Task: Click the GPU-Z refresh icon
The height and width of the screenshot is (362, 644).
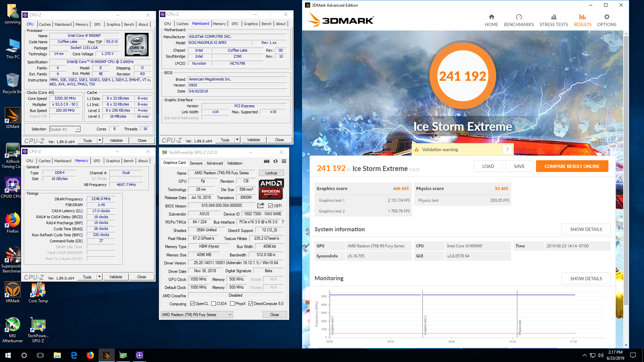Action: point(275,161)
